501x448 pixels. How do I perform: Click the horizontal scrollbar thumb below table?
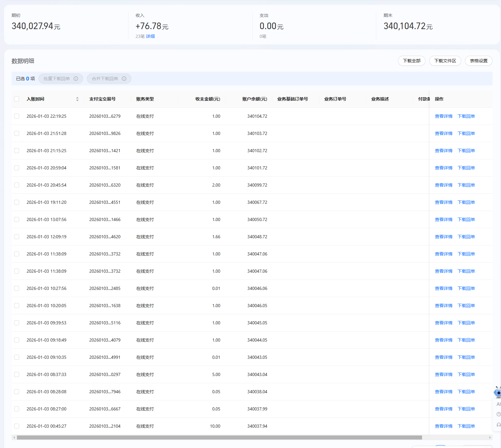coord(219,437)
